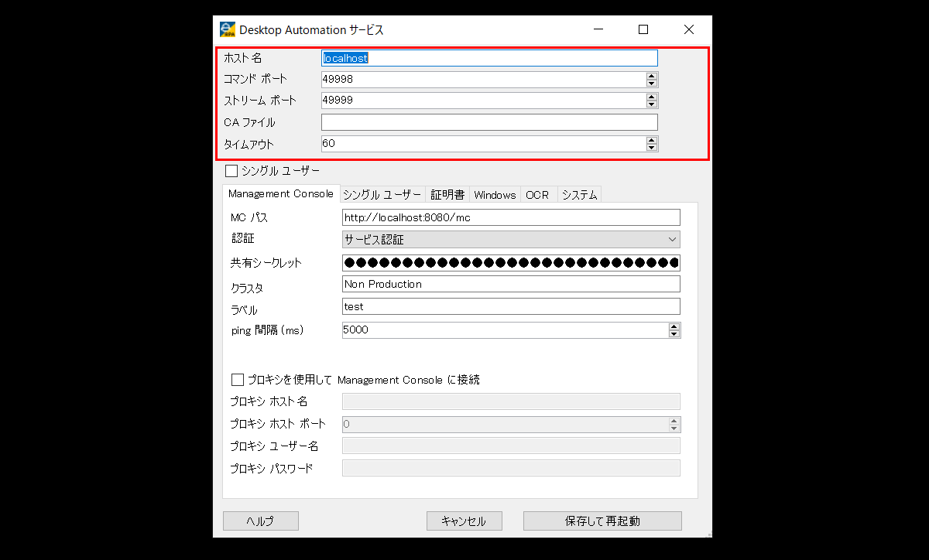Select the Management Console tab
This screenshot has width=929, height=560.
[x=281, y=193]
